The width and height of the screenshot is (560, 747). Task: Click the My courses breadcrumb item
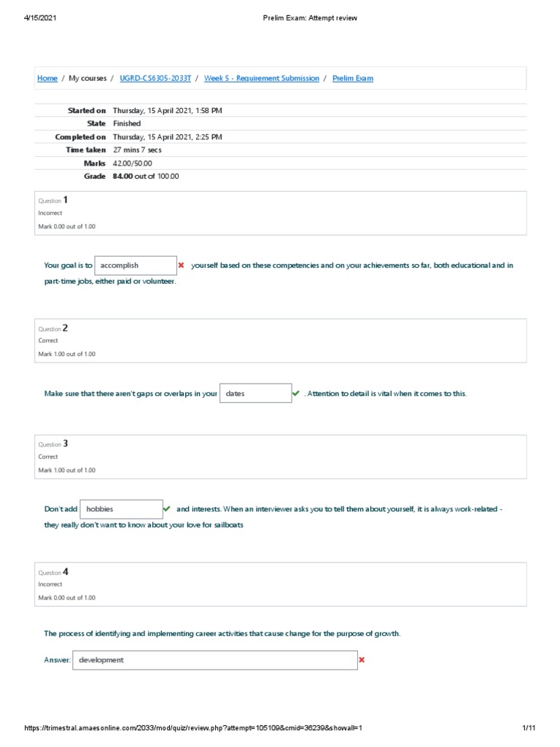click(x=87, y=78)
